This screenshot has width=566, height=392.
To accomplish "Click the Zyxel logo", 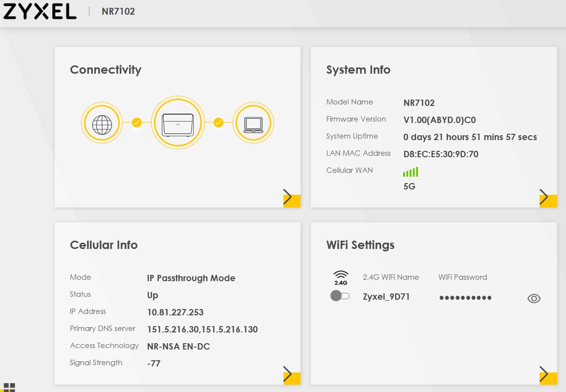I will pos(40,11).
